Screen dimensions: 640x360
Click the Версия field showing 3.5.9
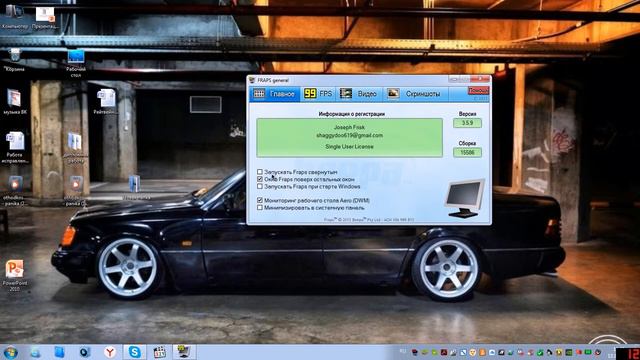[467, 123]
